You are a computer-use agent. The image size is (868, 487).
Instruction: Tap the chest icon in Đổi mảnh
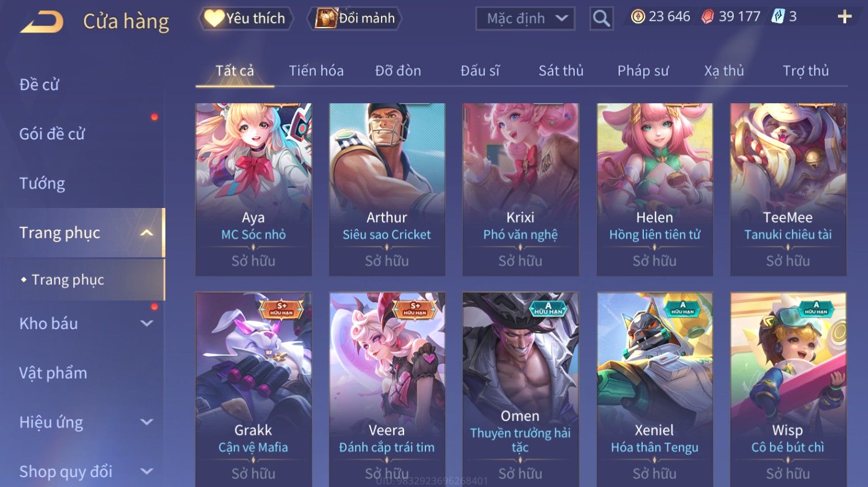tap(326, 18)
